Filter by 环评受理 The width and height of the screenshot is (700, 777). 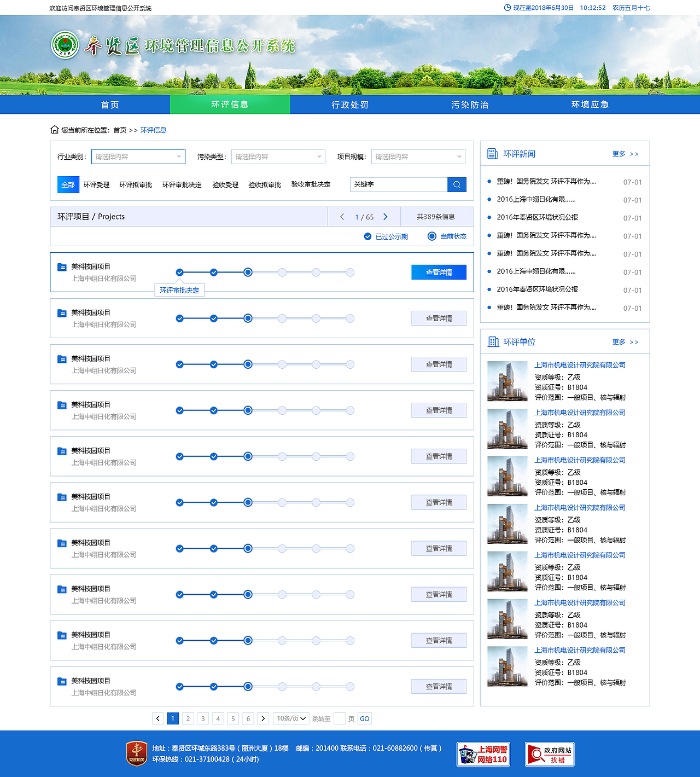pyautogui.click(x=96, y=185)
